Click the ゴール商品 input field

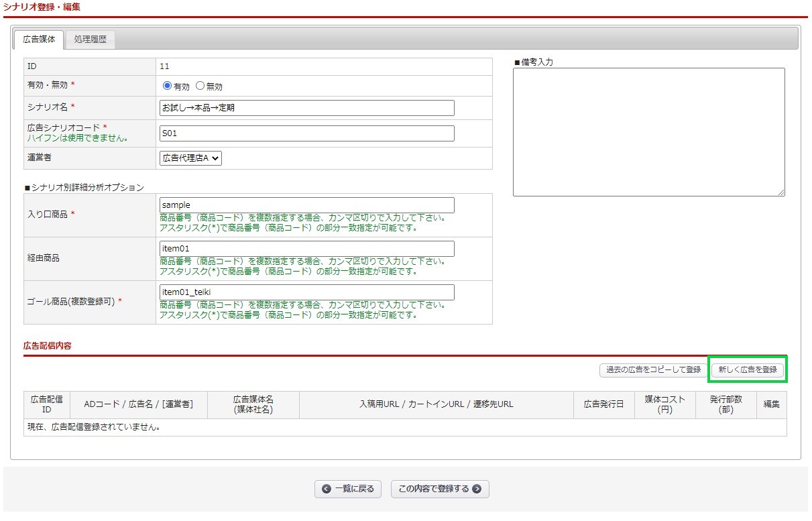coord(306,292)
